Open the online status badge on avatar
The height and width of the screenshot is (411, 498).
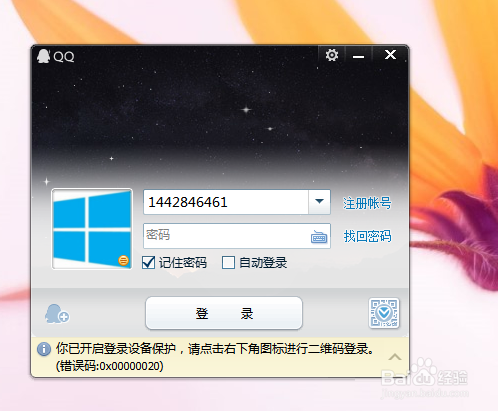click(123, 260)
